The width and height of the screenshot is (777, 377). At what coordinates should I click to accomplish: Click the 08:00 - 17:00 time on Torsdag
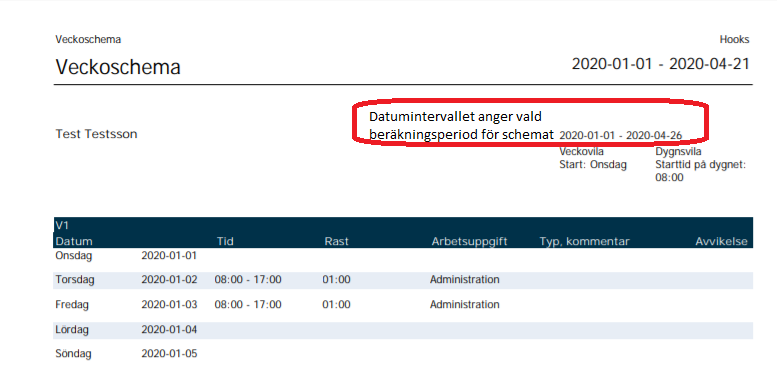click(x=248, y=280)
